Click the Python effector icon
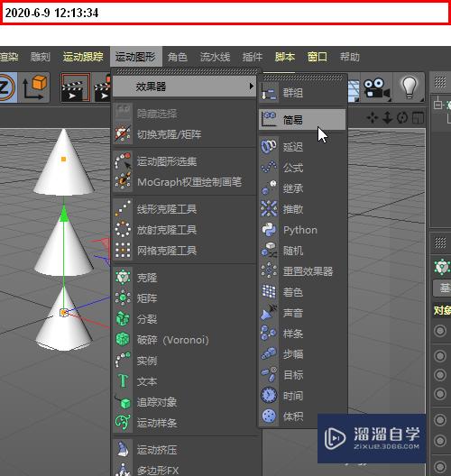451x476 pixels. [x=269, y=230]
